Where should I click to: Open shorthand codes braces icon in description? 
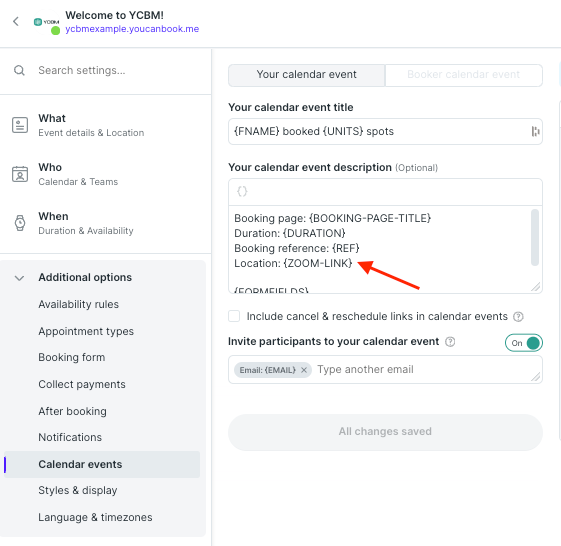tap(242, 191)
